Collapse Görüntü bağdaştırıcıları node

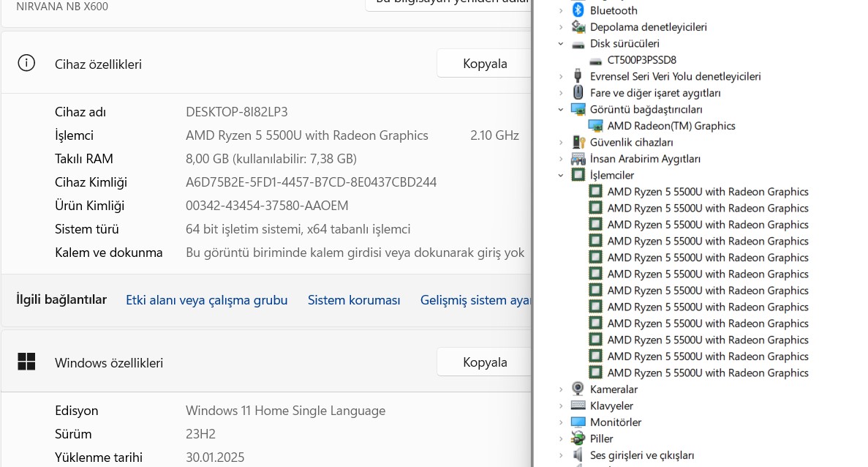(561, 109)
